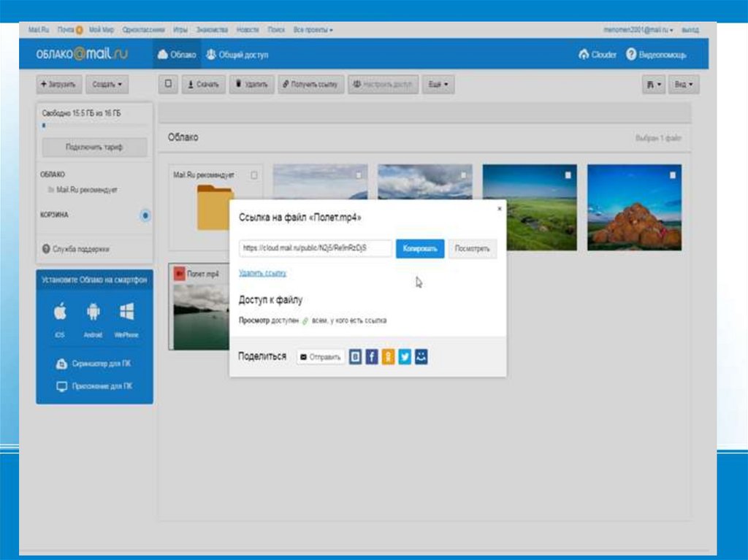Click the Удалить trash button
Viewport: 748px width, 560px height.
pos(251,85)
